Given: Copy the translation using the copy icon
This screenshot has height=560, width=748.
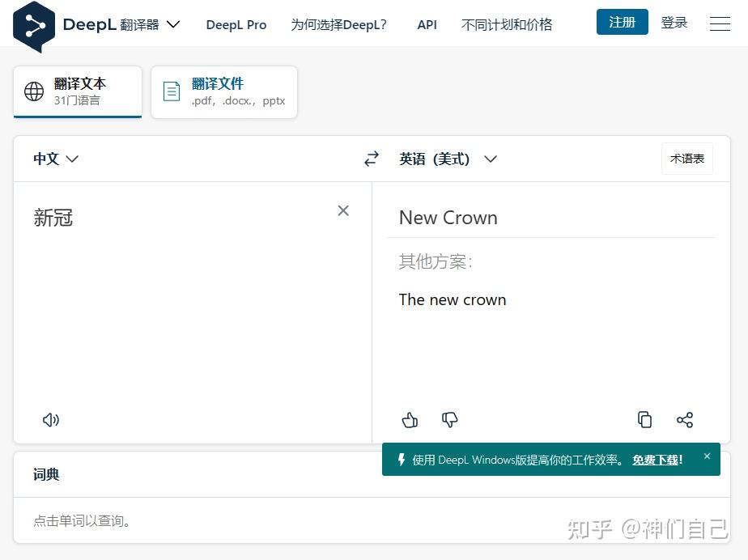Looking at the screenshot, I should (x=644, y=419).
